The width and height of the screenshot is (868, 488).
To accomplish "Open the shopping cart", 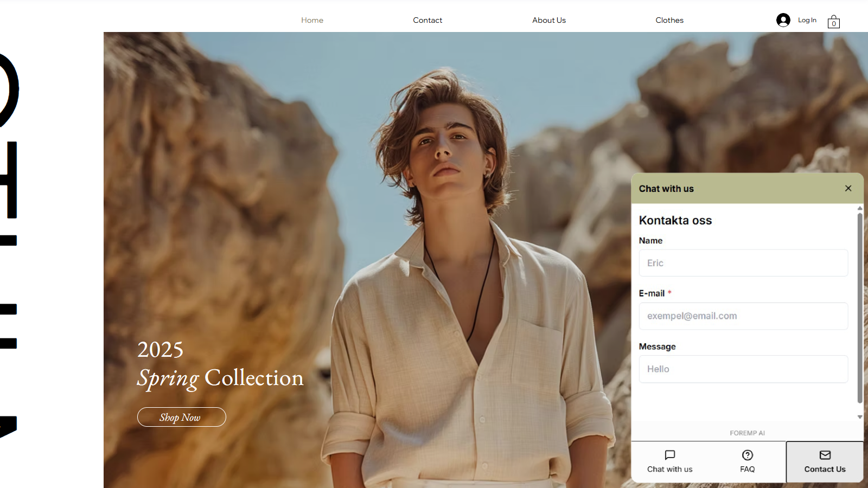I will pyautogui.click(x=833, y=22).
